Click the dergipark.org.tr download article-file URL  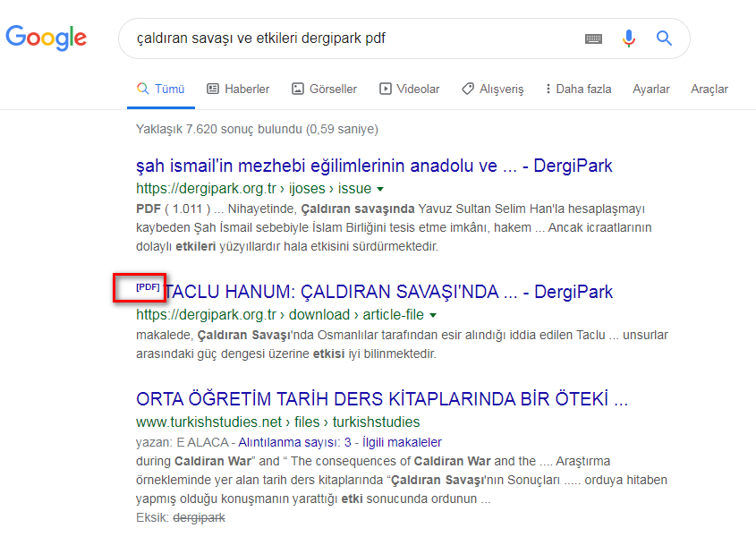pos(280,315)
